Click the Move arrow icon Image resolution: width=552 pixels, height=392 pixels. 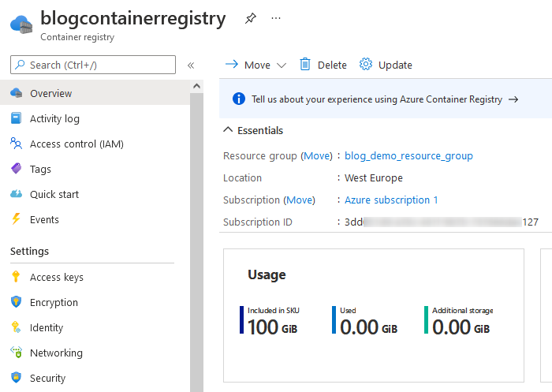[x=232, y=64]
